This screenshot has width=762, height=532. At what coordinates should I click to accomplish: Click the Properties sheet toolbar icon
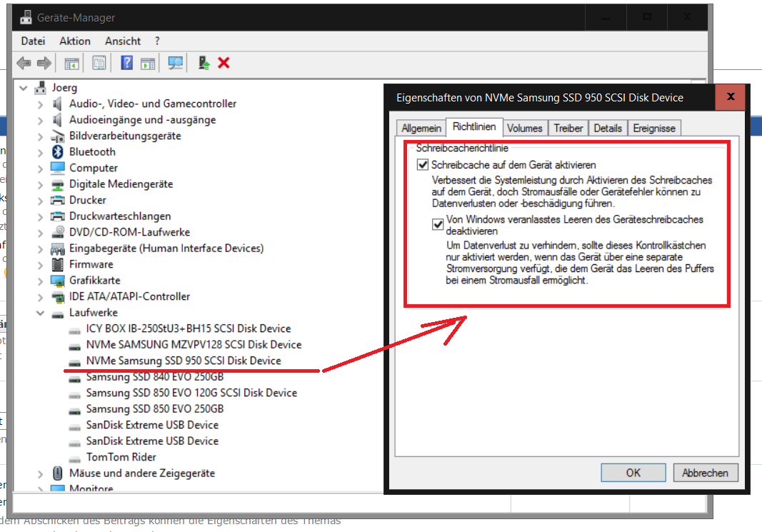99,63
